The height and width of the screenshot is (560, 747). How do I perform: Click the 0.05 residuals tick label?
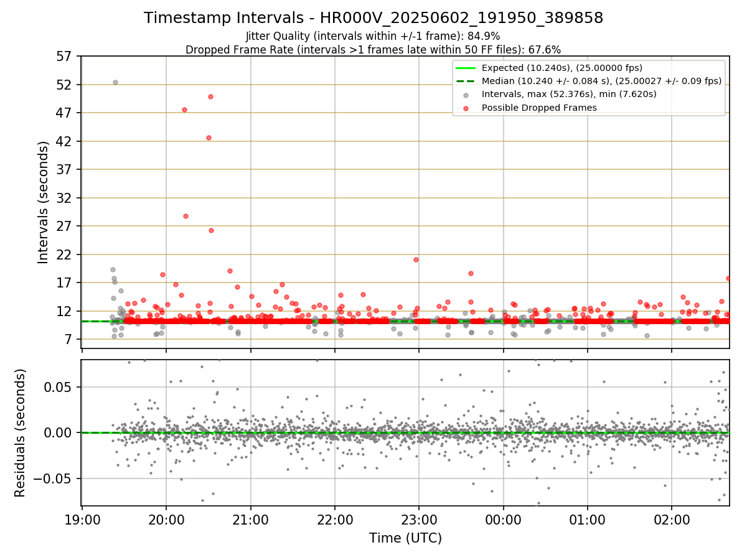(59, 387)
